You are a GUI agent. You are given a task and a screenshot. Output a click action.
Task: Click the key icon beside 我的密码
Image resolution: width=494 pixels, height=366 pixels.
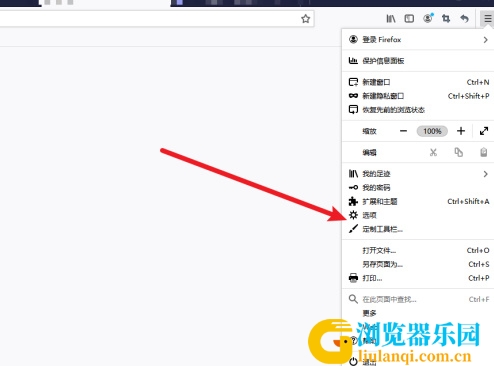[x=353, y=188]
